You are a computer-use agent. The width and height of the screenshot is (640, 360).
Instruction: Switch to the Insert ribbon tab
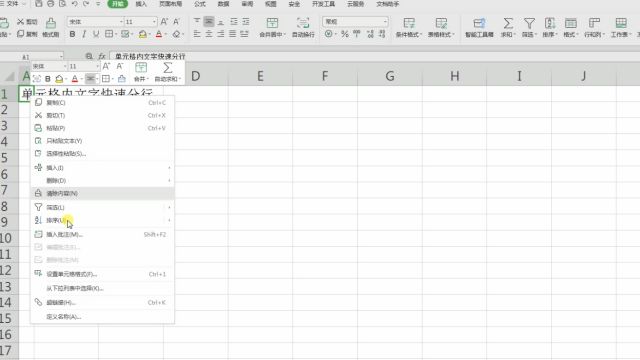pyautogui.click(x=141, y=4)
